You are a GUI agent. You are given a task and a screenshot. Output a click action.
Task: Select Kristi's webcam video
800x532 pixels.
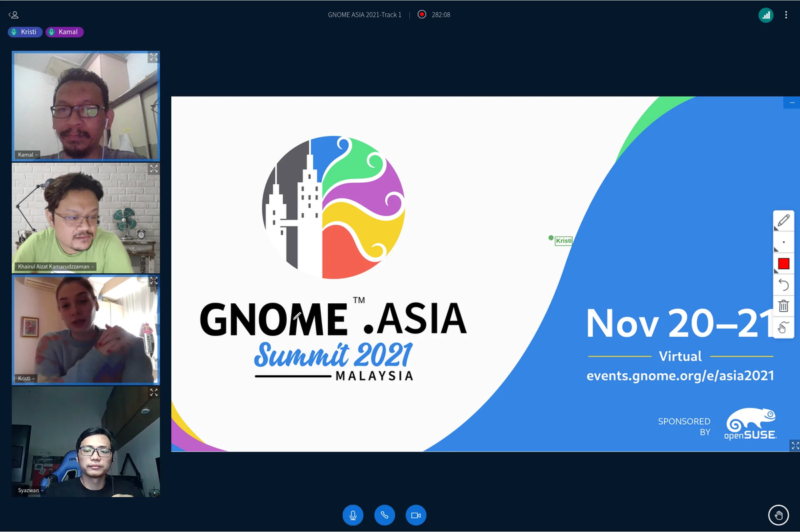[x=86, y=329]
